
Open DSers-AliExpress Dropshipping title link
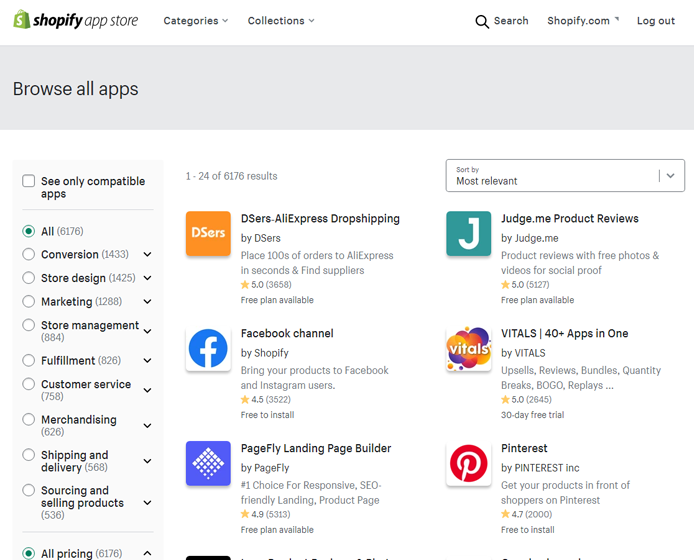320,219
